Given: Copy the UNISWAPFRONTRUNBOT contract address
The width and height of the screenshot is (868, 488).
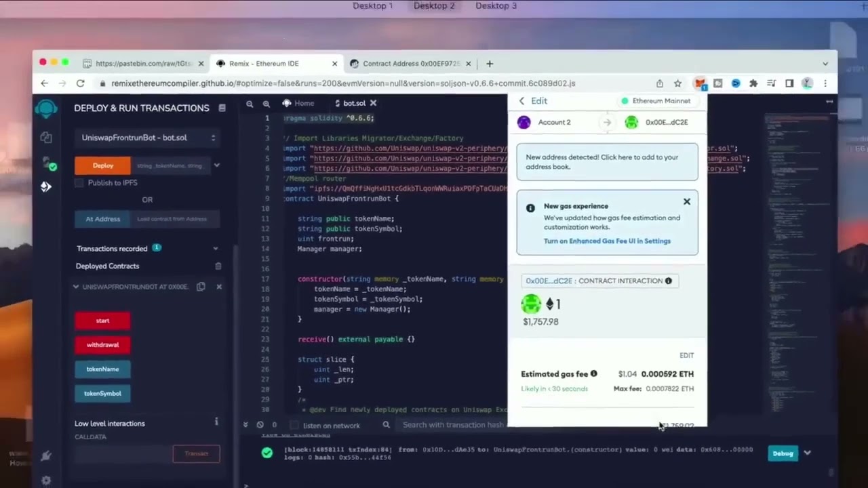Looking at the screenshot, I should coord(201,287).
